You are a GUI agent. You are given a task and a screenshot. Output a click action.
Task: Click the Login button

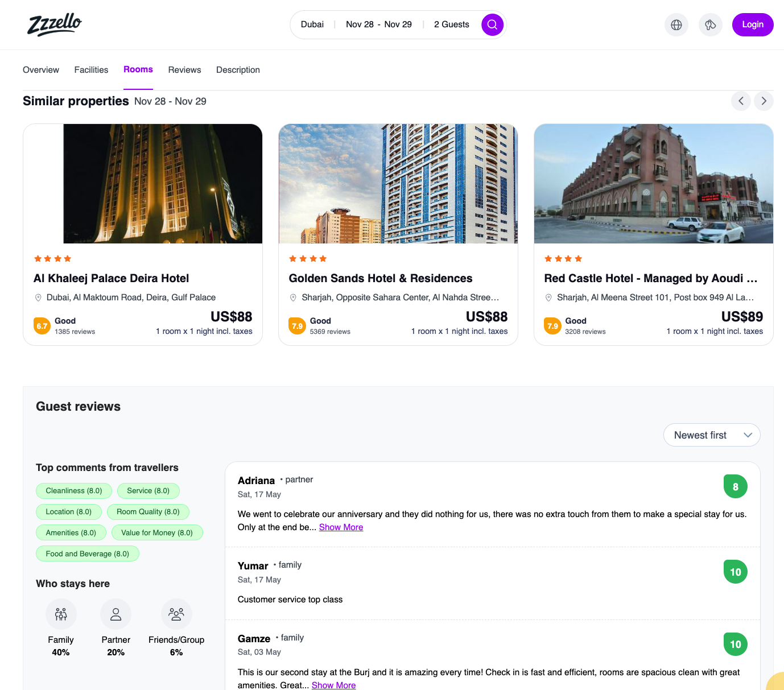tap(752, 24)
